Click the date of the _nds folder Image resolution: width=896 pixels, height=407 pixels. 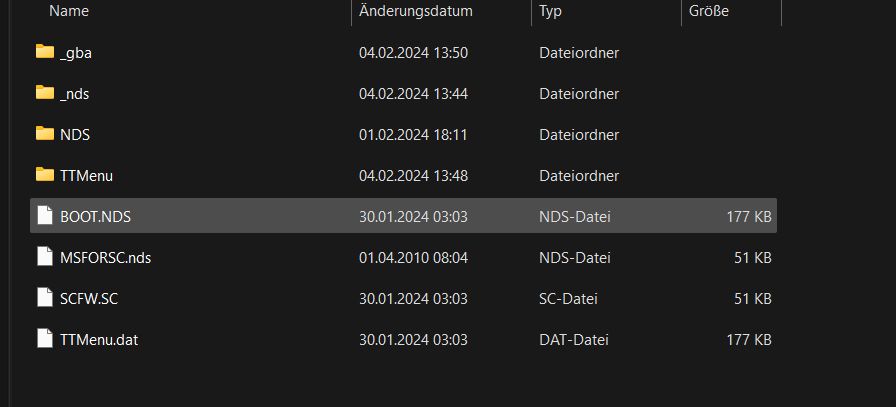(x=413, y=94)
